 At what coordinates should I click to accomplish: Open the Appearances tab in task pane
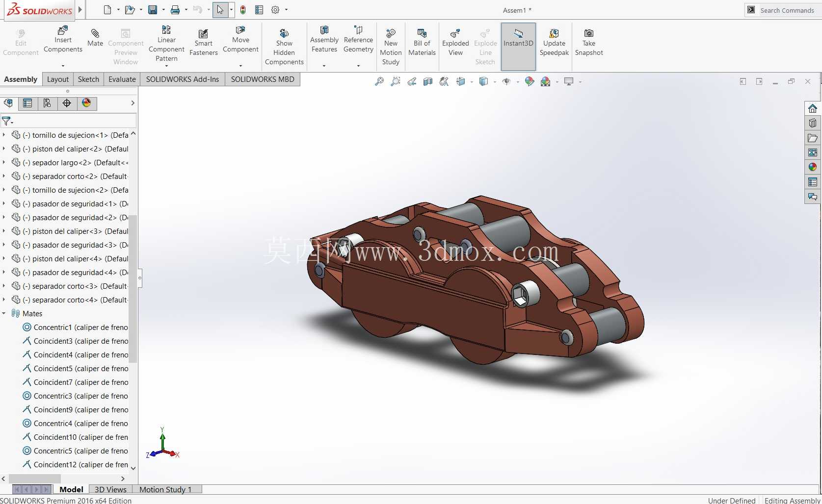click(813, 167)
